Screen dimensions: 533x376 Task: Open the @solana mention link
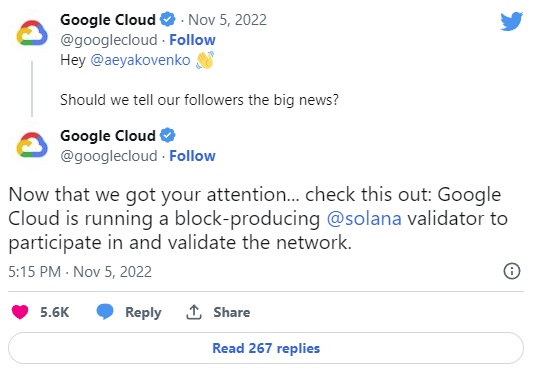364,218
